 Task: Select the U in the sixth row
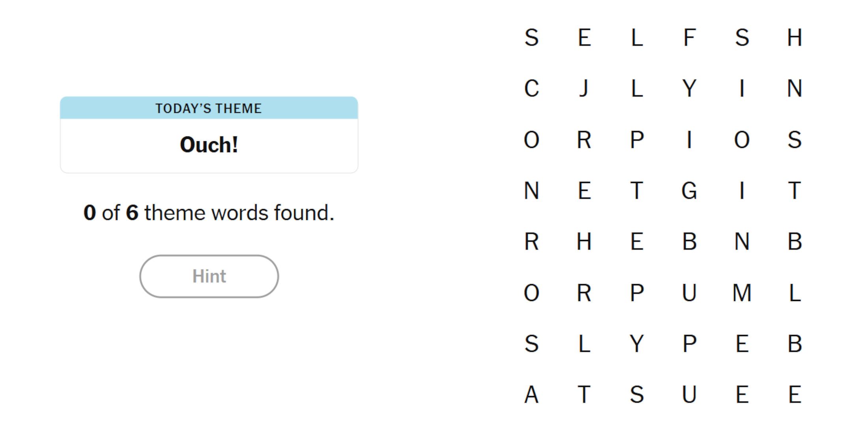pyautogui.click(x=690, y=293)
